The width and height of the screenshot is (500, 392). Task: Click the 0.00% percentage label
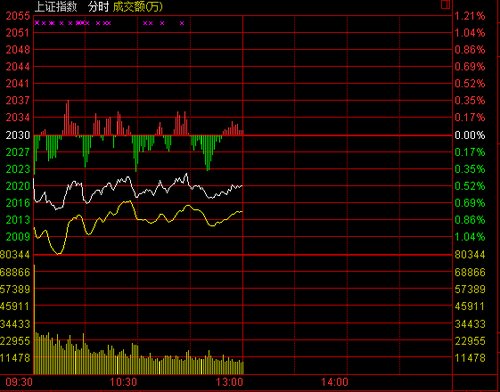(x=470, y=135)
